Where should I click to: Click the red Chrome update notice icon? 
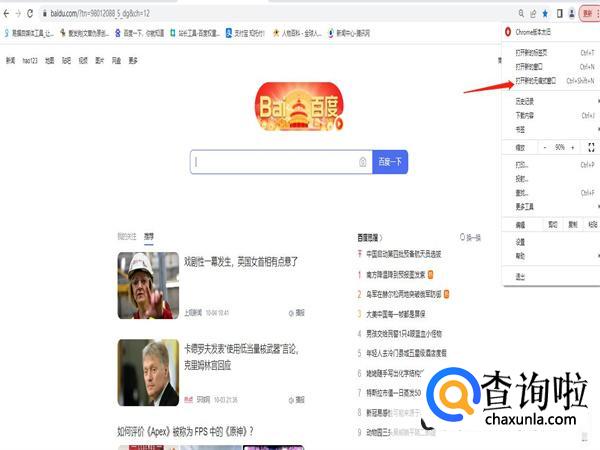pos(508,32)
